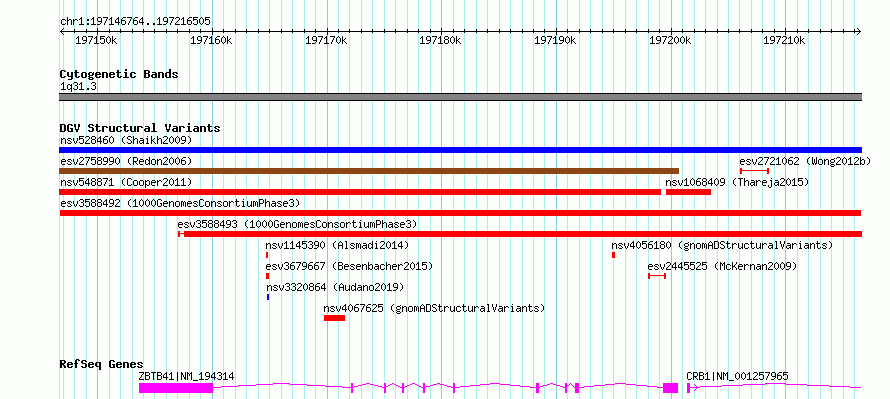Click the 197170k ruler tick label
Viewport: 890px width, 399px height.
tap(326, 41)
